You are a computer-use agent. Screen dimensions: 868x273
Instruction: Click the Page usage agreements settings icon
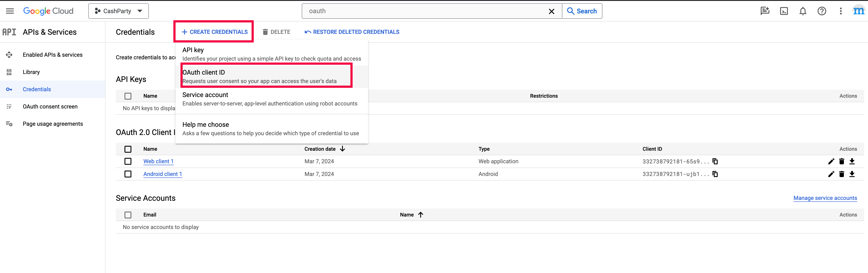pyautogui.click(x=9, y=124)
